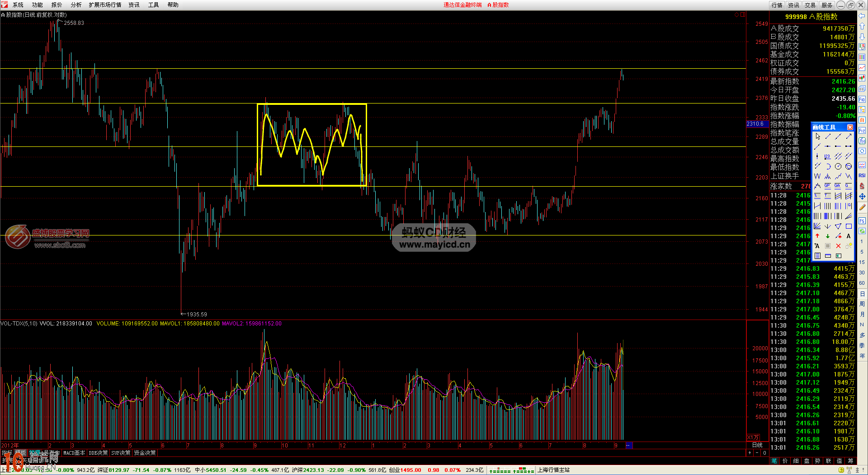This screenshot has width=868, height=475.
Task: Place a green down arrow marker
Action: tap(828, 236)
